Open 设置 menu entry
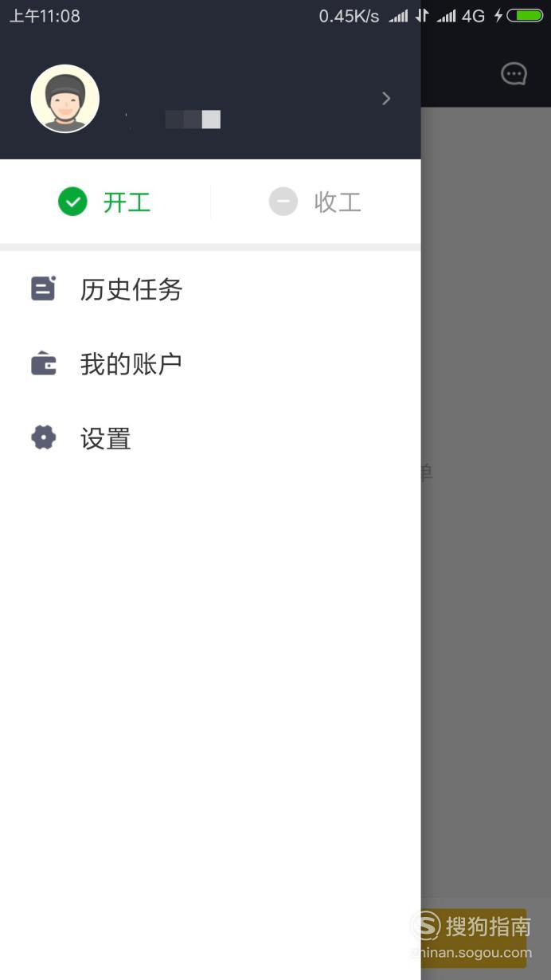 coord(210,438)
